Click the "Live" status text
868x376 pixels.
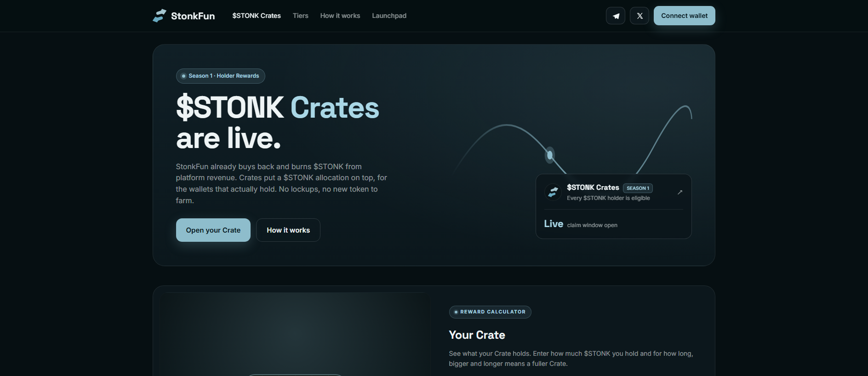554,224
